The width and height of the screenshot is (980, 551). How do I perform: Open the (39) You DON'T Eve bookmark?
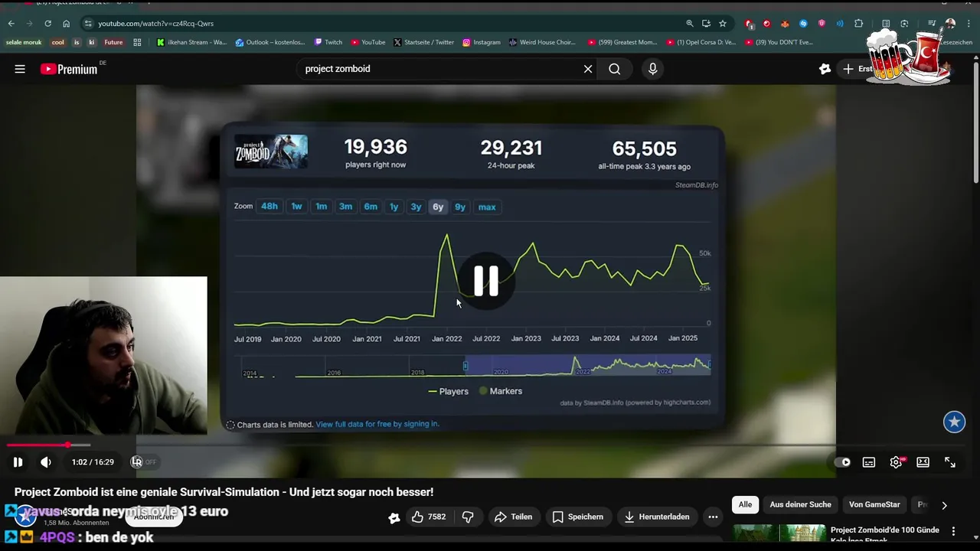pyautogui.click(x=779, y=42)
